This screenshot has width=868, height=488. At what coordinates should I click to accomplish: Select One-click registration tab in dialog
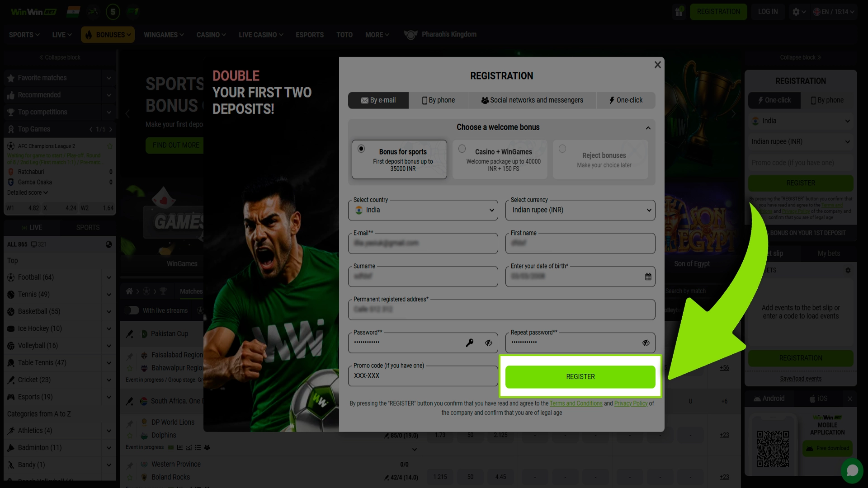coord(626,100)
